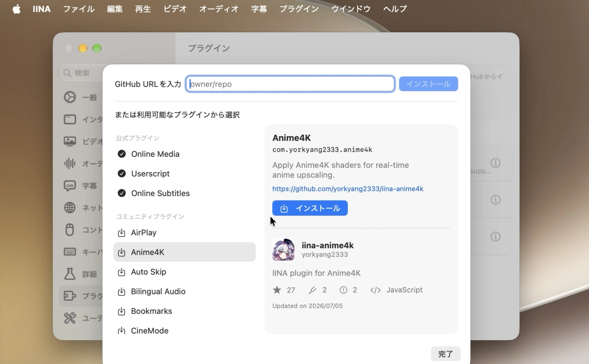
Task: Open the オーディオ menu
Action: click(x=219, y=9)
